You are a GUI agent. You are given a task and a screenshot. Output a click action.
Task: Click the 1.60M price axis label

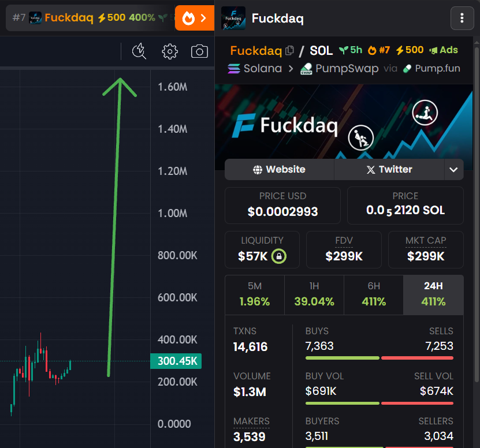[x=172, y=87]
